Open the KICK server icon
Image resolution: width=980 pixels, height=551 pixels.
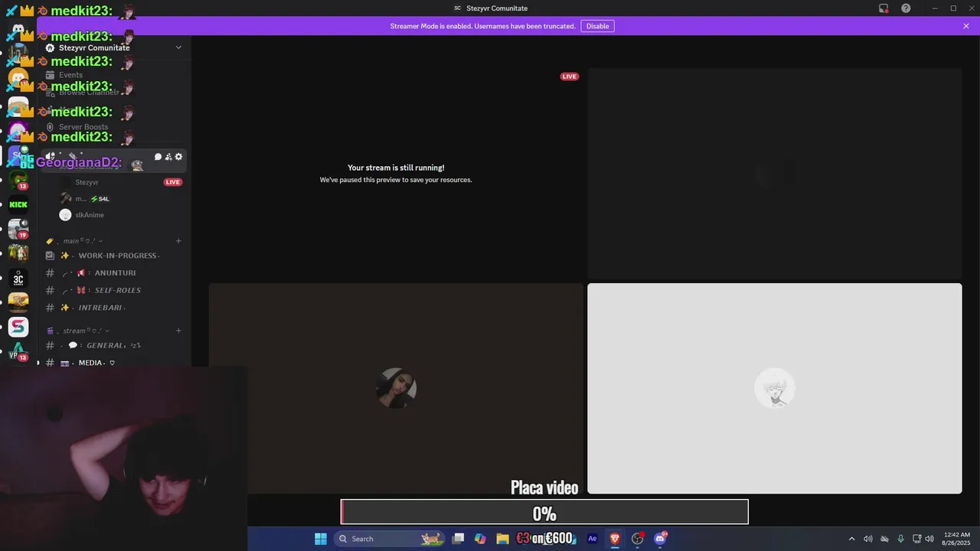tap(18, 204)
